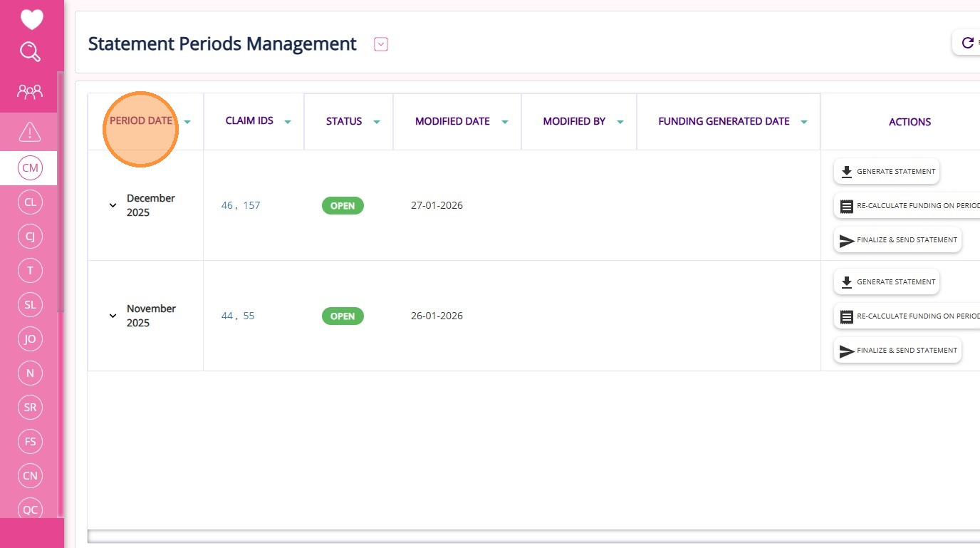Select the T sidebar item
This screenshot has width=980, height=548.
tap(30, 271)
